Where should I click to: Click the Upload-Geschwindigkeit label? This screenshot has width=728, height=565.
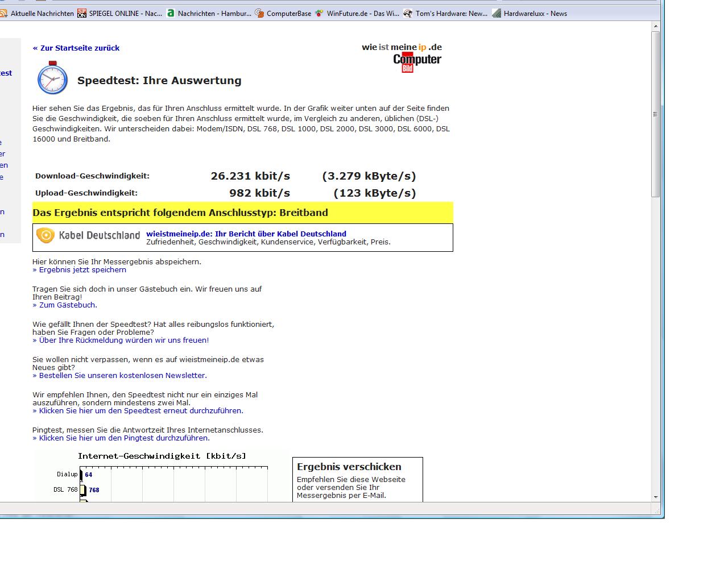(86, 193)
